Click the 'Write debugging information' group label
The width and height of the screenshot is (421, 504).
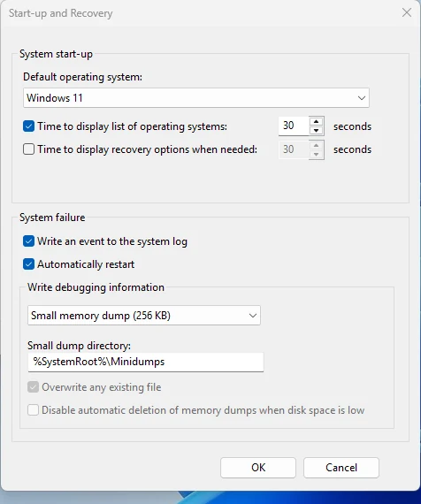[96, 287]
